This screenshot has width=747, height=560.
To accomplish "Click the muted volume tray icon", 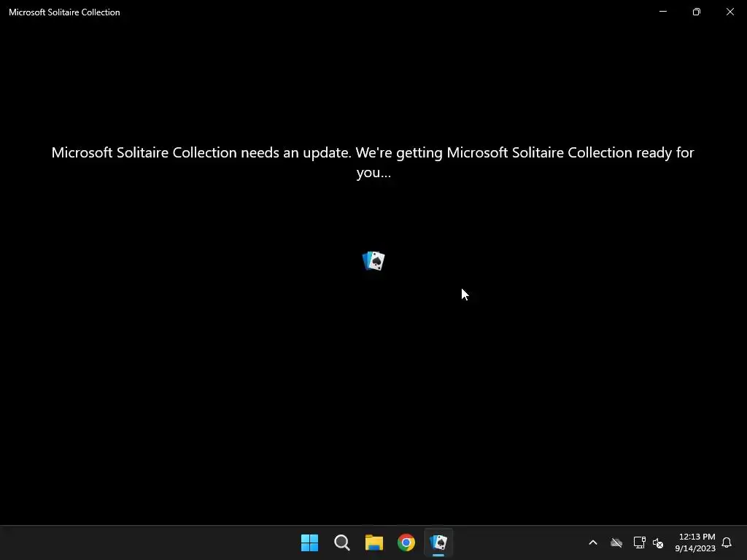I will (x=658, y=542).
